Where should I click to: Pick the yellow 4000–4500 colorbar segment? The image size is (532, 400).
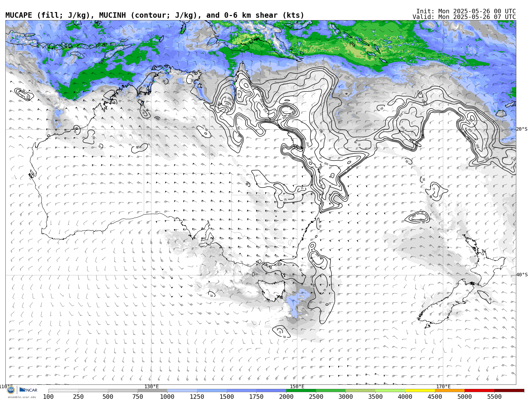click(420, 391)
